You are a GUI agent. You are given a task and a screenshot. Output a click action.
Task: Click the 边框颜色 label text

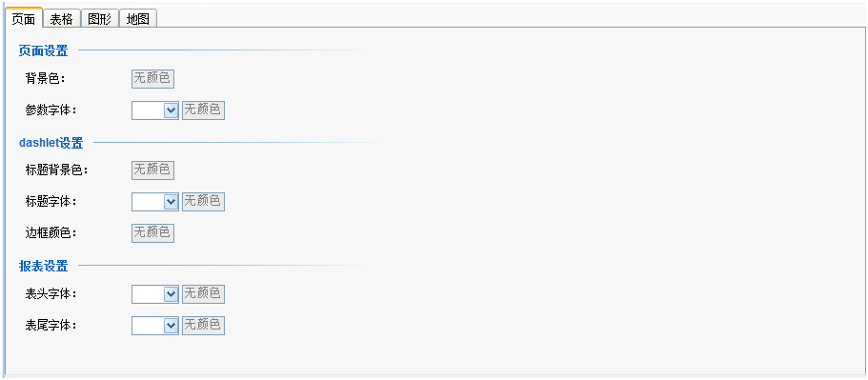50,233
